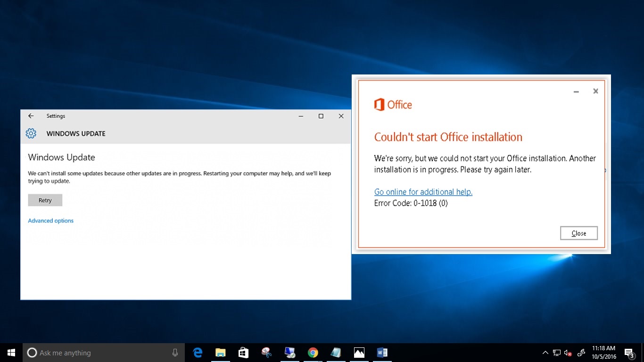Click the Cortana circle icon

click(32, 353)
